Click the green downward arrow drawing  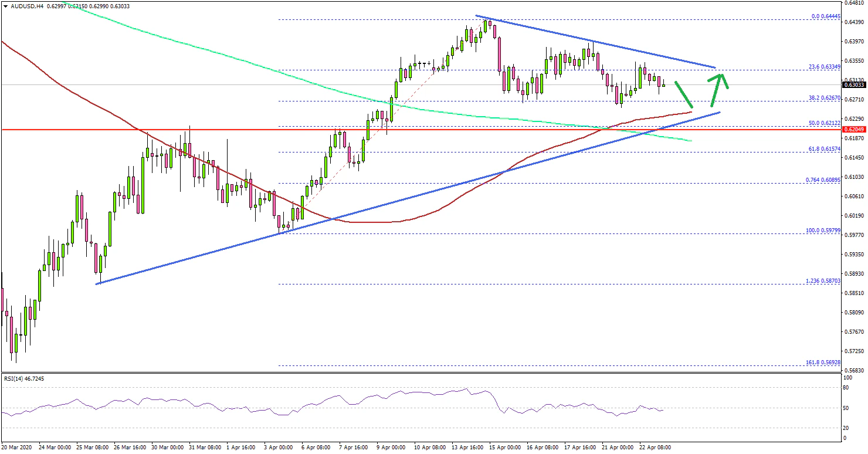[x=684, y=96]
